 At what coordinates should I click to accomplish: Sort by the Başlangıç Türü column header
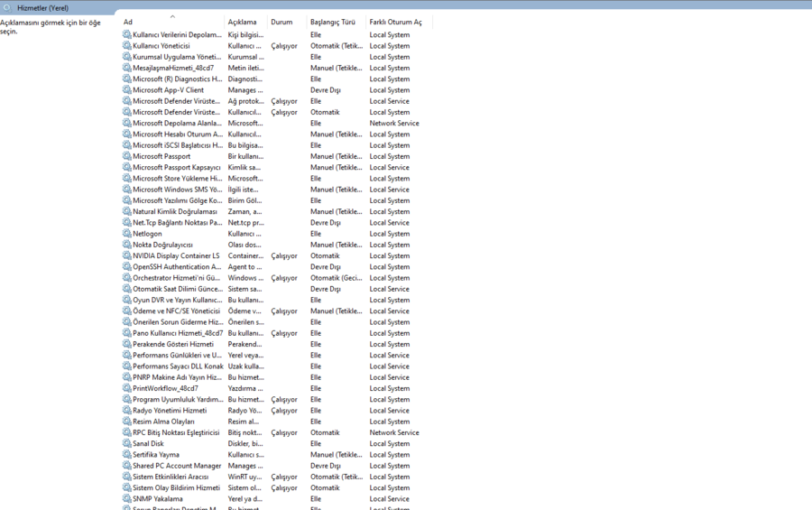tap(337, 22)
